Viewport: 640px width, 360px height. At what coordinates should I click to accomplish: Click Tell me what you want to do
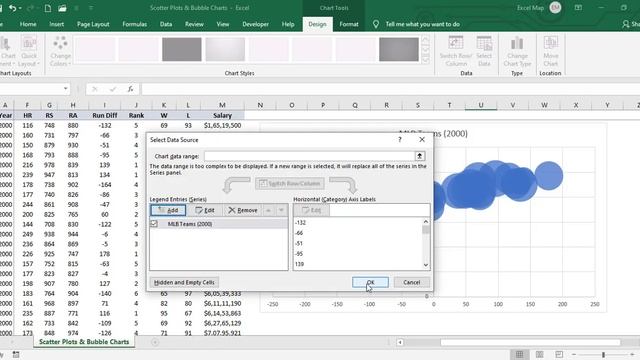coord(422,24)
